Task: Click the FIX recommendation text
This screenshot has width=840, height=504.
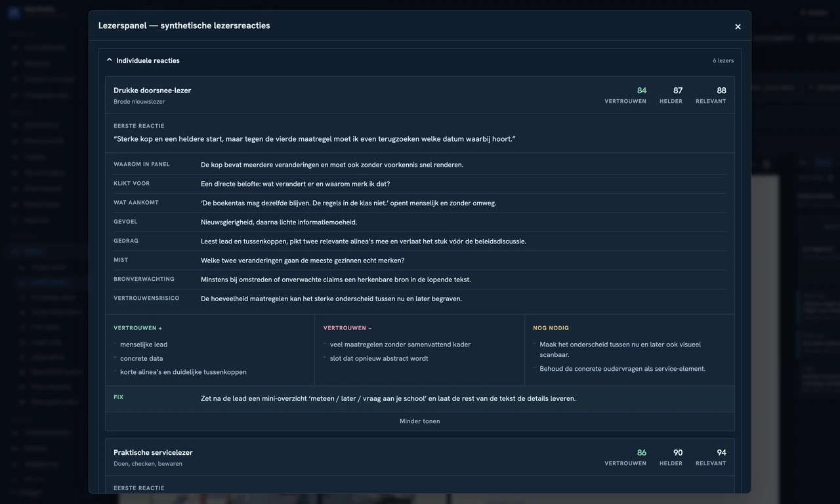Action: [x=388, y=398]
